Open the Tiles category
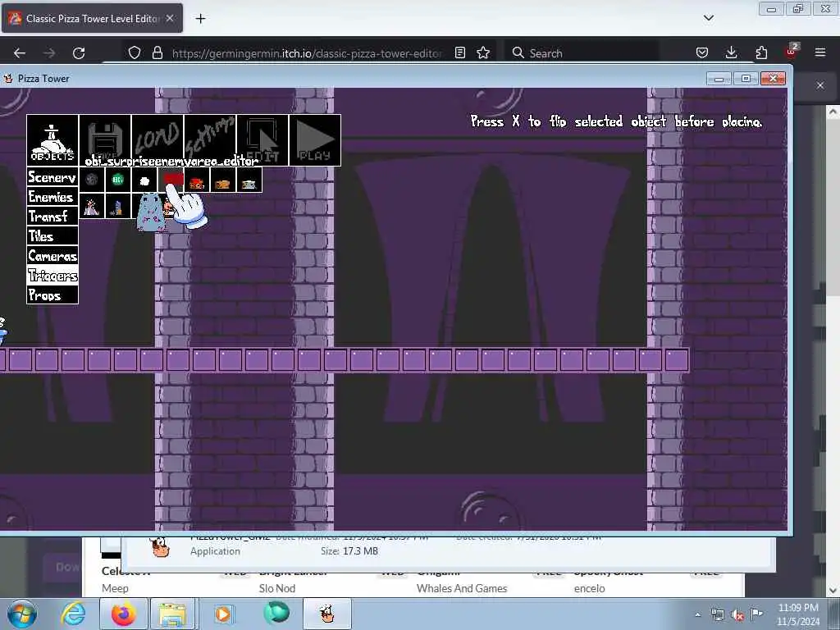This screenshot has width=840, height=630. tap(52, 236)
